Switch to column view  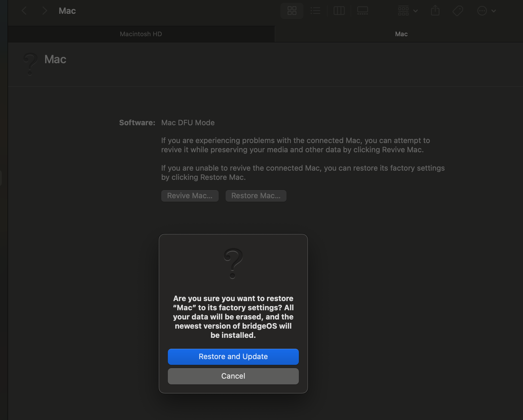click(x=339, y=11)
